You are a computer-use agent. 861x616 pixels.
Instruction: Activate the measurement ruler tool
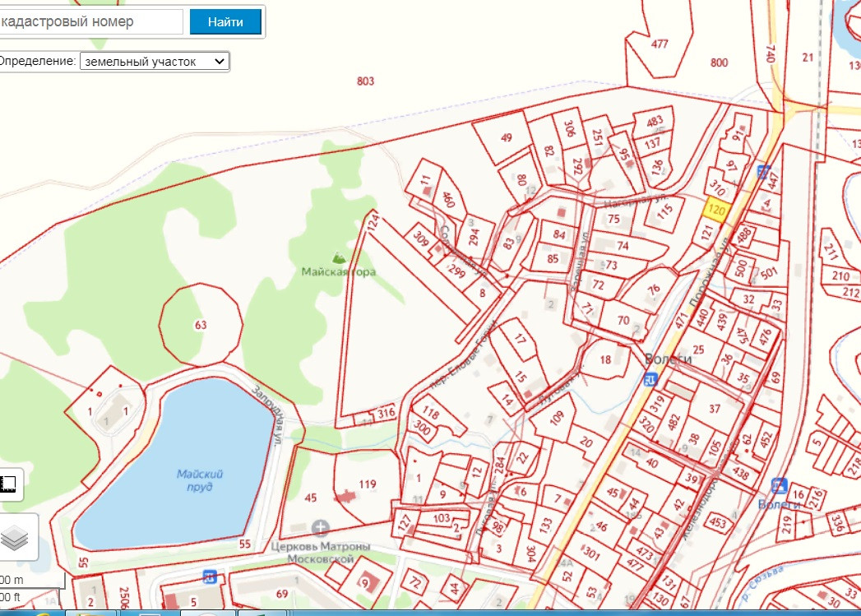(11, 486)
